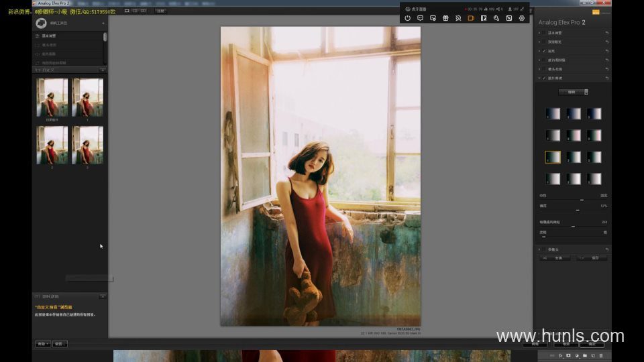Reset the Lens Vignette section arrow

tap(606, 69)
